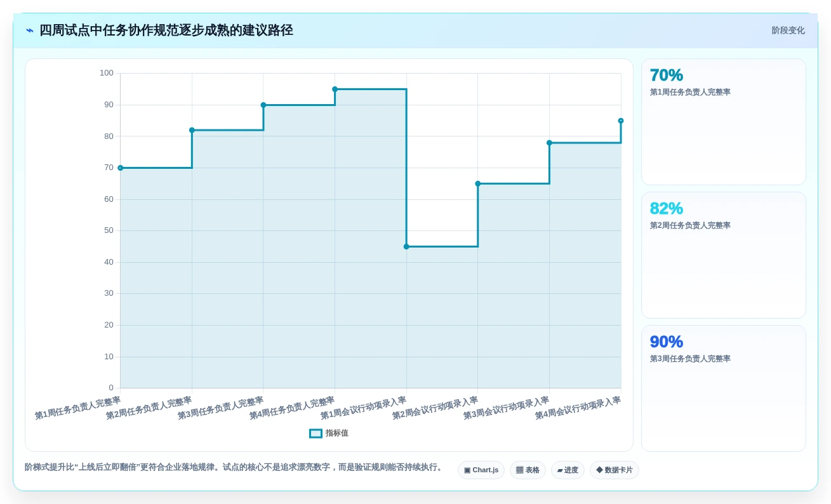Click the title 四周试点中任务协作规范逐步成熟的建议路径
The height and width of the screenshot is (504, 831).
[x=166, y=30]
